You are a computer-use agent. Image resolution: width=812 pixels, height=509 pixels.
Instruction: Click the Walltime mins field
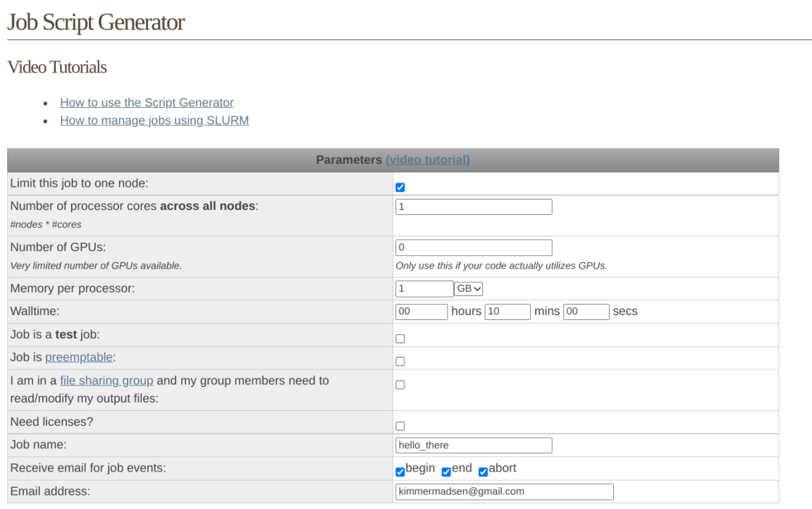508,312
